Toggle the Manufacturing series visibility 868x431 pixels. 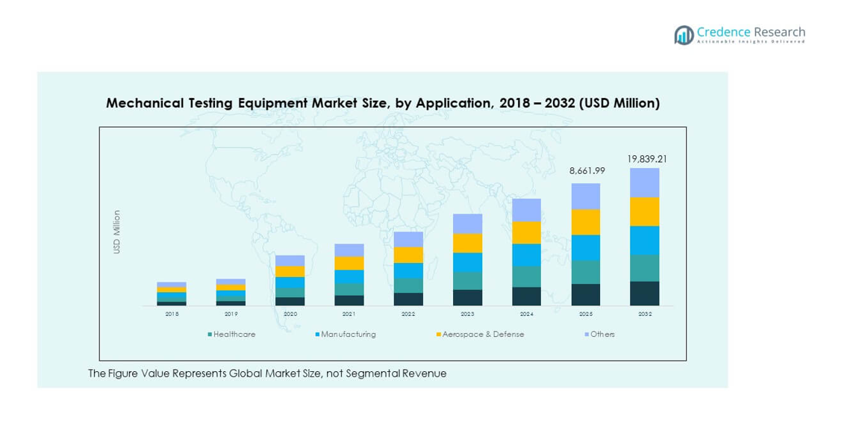click(x=317, y=335)
